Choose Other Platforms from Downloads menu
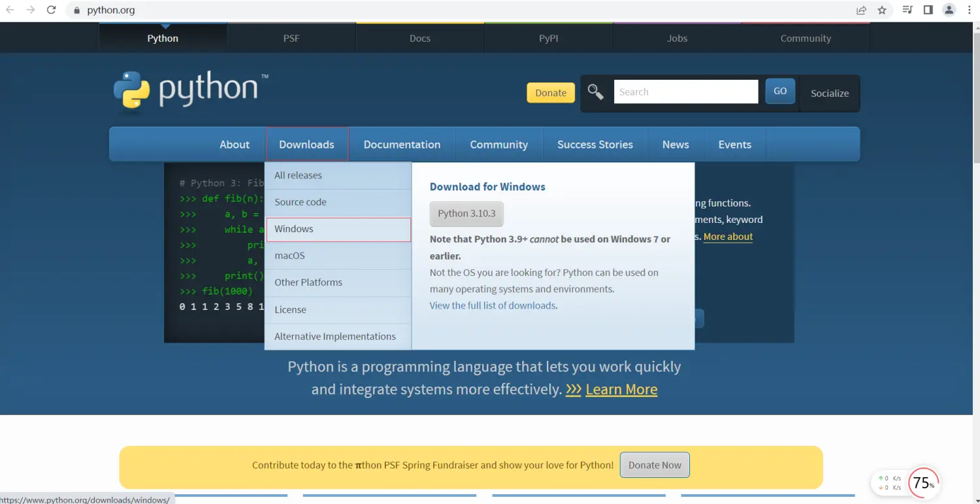 [x=338, y=282]
